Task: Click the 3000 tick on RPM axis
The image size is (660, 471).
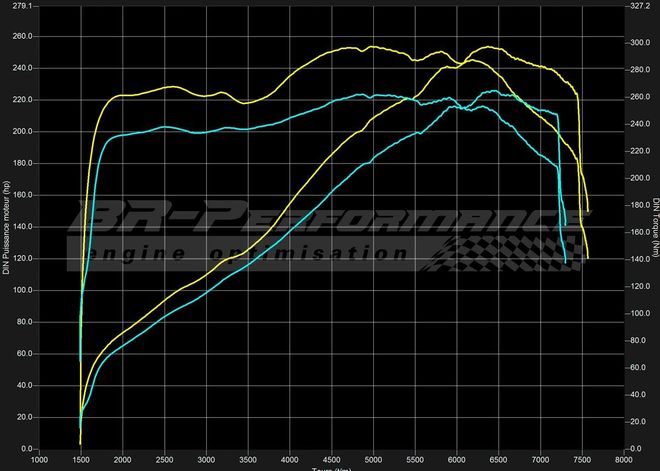Action: (206, 460)
